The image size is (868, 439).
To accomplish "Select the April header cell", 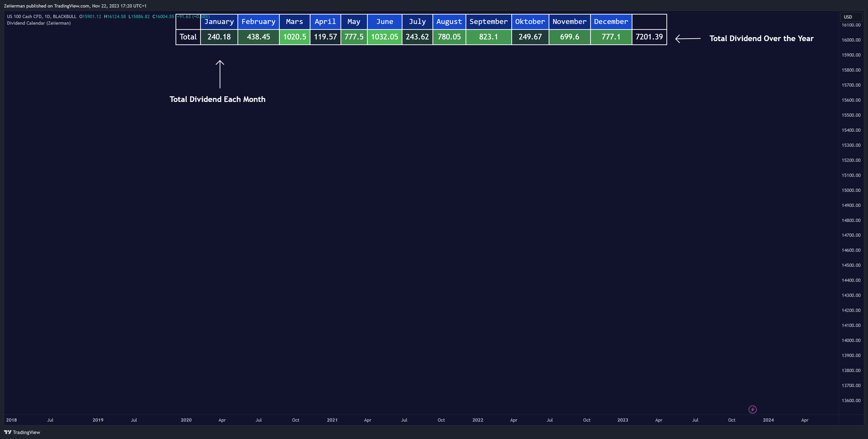I will [325, 22].
